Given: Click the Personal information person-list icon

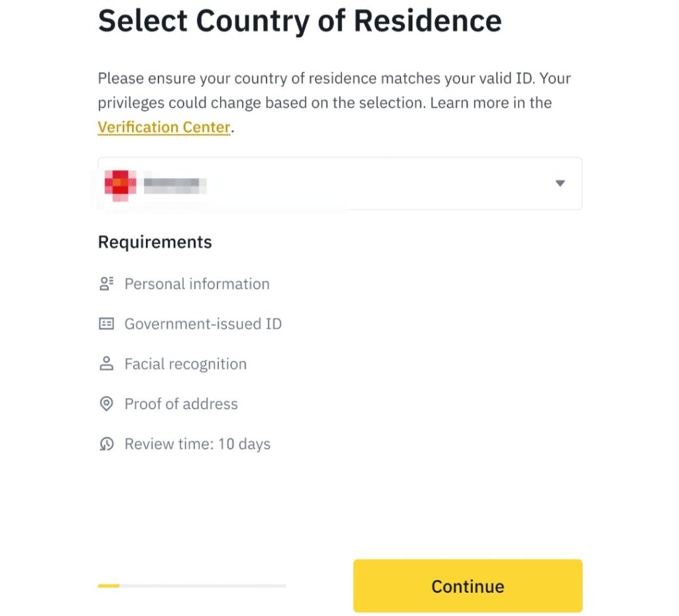Looking at the screenshot, I should point(106,284).
